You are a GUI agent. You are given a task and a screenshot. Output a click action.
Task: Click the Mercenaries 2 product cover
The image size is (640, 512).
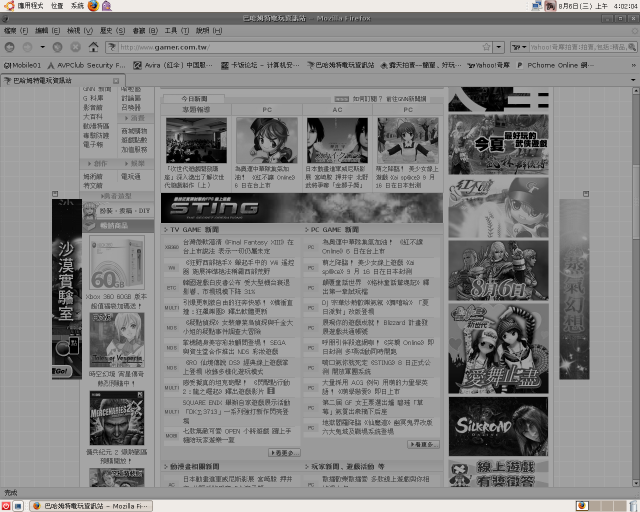pos(117,418)
